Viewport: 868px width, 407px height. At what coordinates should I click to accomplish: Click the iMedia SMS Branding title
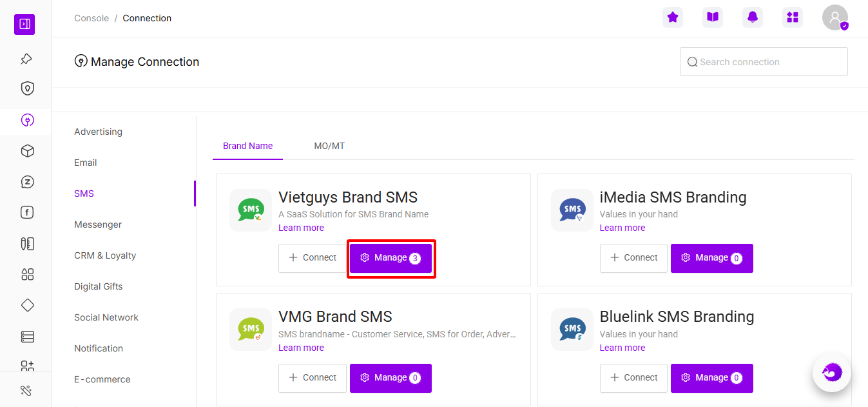point(673,197)
